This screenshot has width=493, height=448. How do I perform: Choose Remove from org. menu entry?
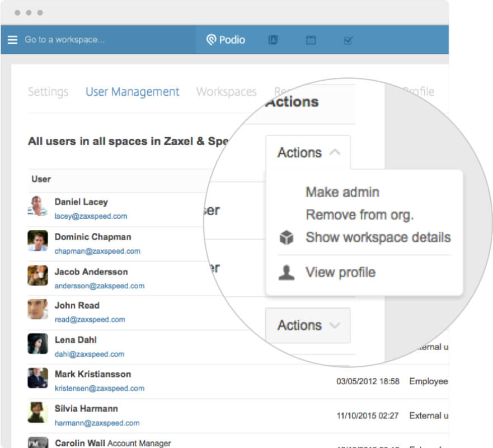(359, 214)
